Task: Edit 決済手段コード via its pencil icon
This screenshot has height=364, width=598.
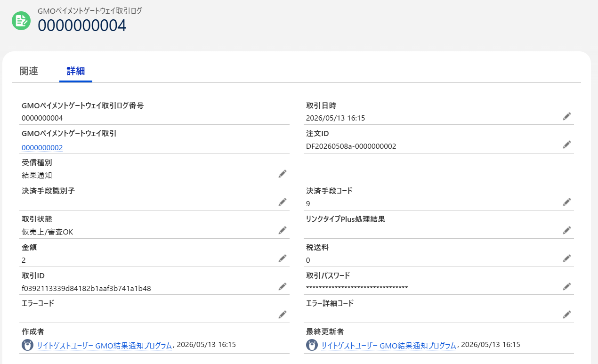Action: [x=567, y=202]
